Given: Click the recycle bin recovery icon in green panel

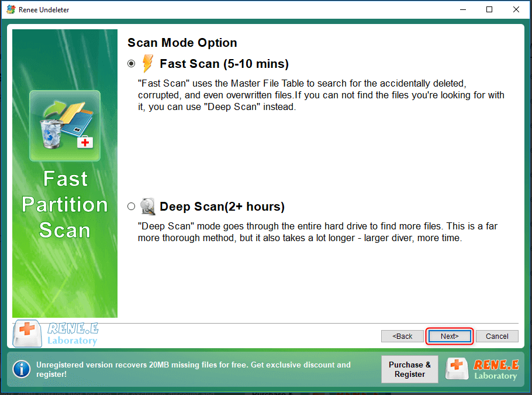Looking at the screenshot, I should click(65, 125).
